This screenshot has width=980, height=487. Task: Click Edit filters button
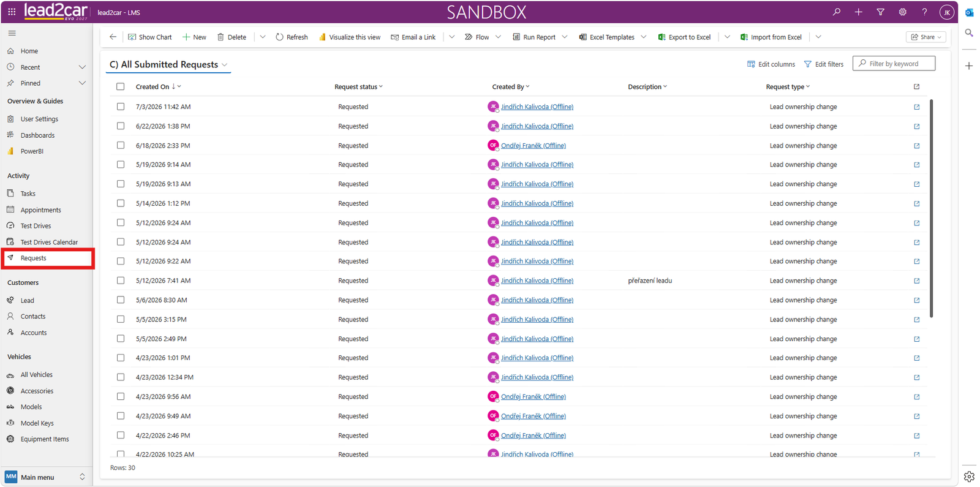click(x=824, y=64)
